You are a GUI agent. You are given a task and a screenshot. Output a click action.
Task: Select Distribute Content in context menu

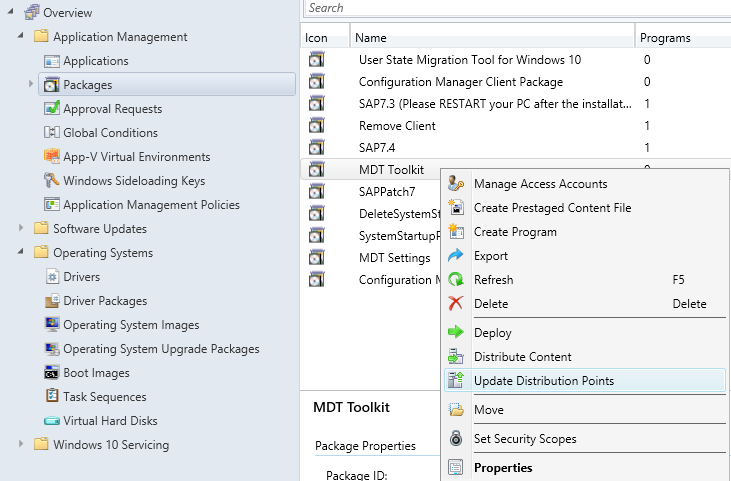pyautogui.click(x=522, y=357)
